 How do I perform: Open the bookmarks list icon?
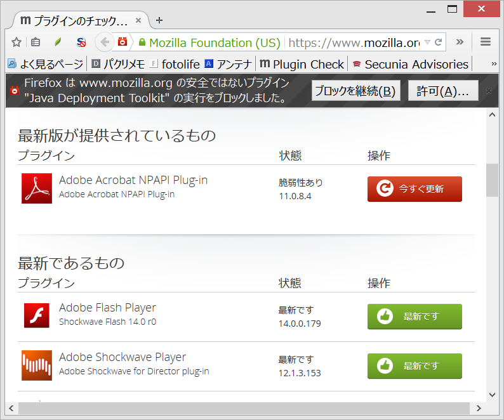coord(36,42)
